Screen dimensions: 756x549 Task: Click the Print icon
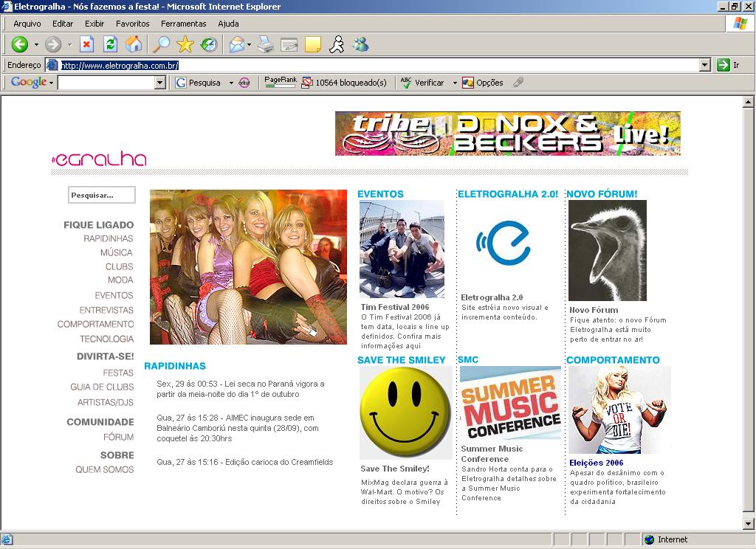tap(266, 45)
